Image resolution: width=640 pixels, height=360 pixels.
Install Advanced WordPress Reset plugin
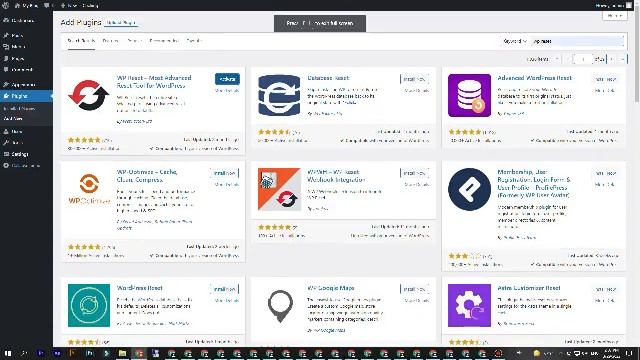pos(606,79)
